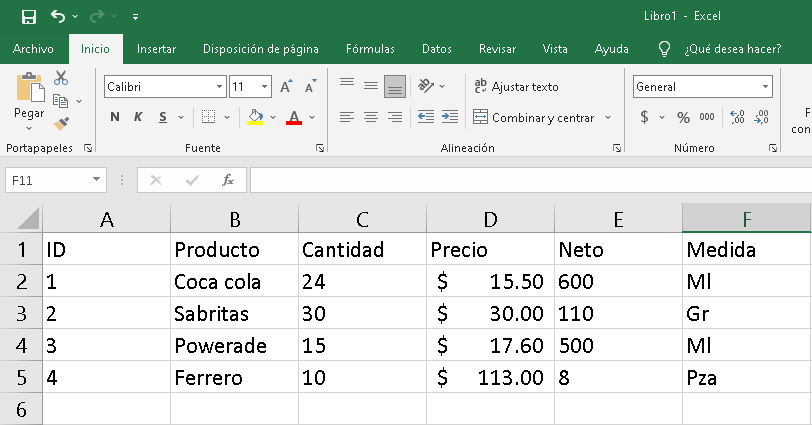Click the Borders icon

(208, 117)
